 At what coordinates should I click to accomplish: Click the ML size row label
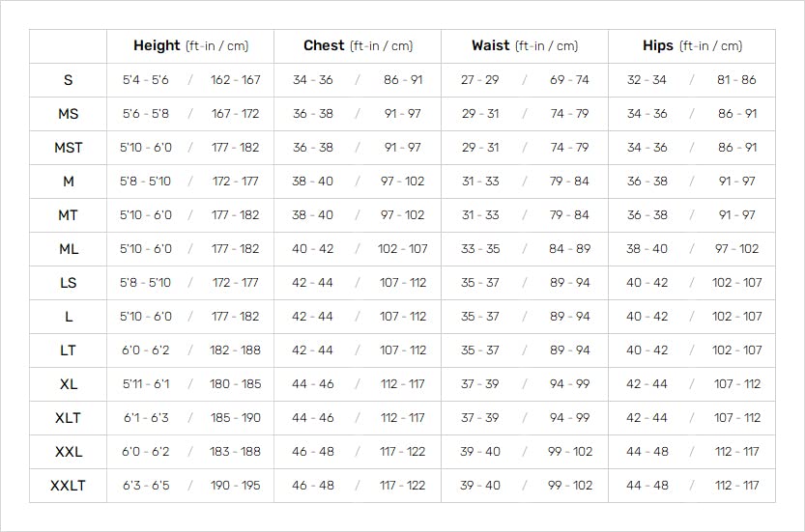point(68,249)
